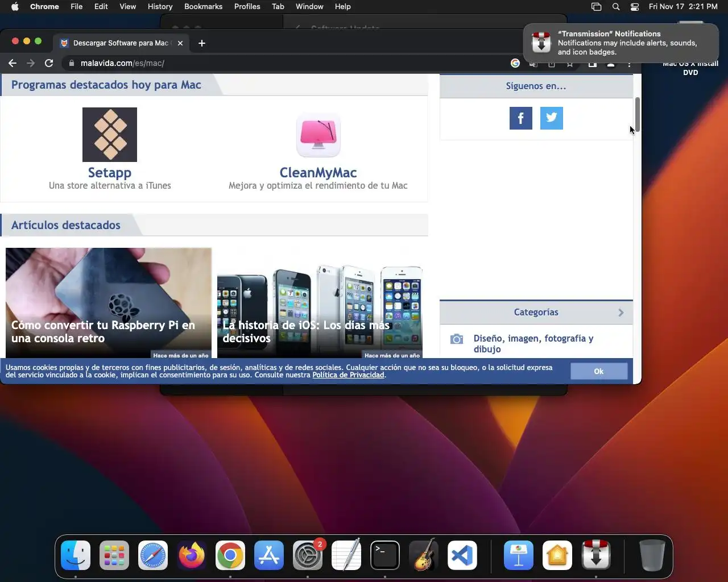
Task: Open Control Center in menu bar
Action: tap(635, 7)
